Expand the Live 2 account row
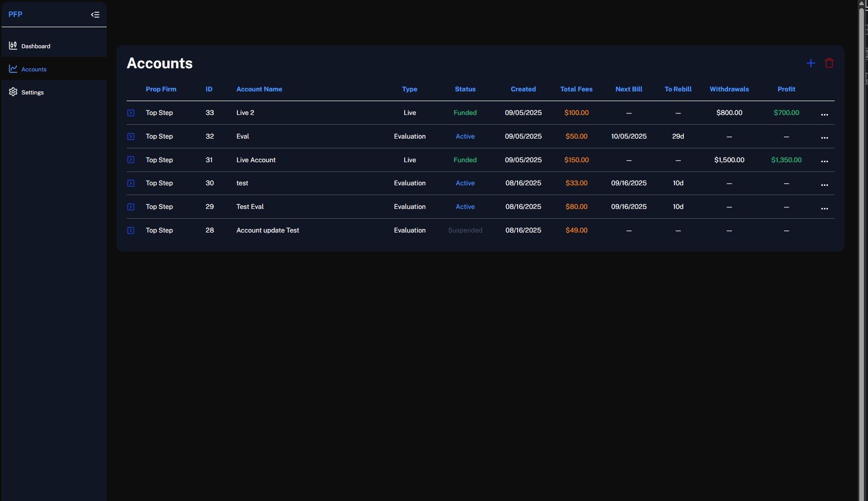The width and height of the screenshot is (868, 501). (x=131, y=113)
